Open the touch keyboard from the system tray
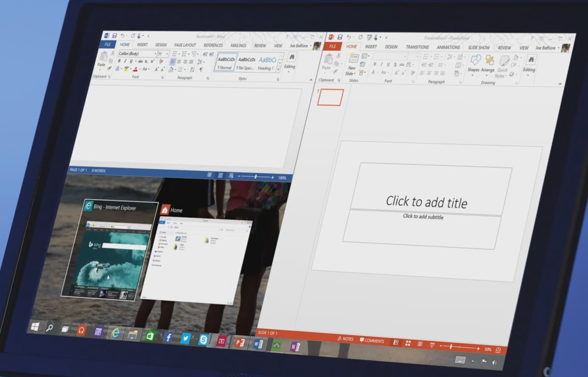588x377 pixels. [460, 360]
